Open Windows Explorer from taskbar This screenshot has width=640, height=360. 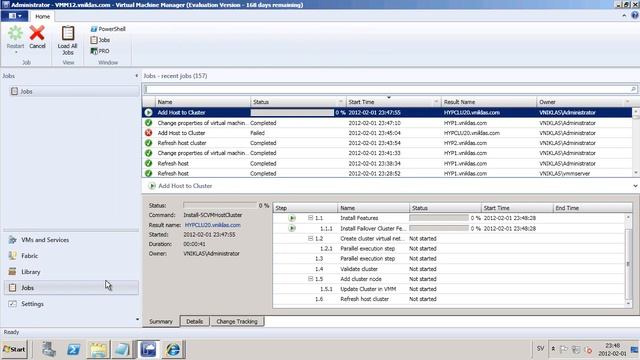[x=98, y=349]
